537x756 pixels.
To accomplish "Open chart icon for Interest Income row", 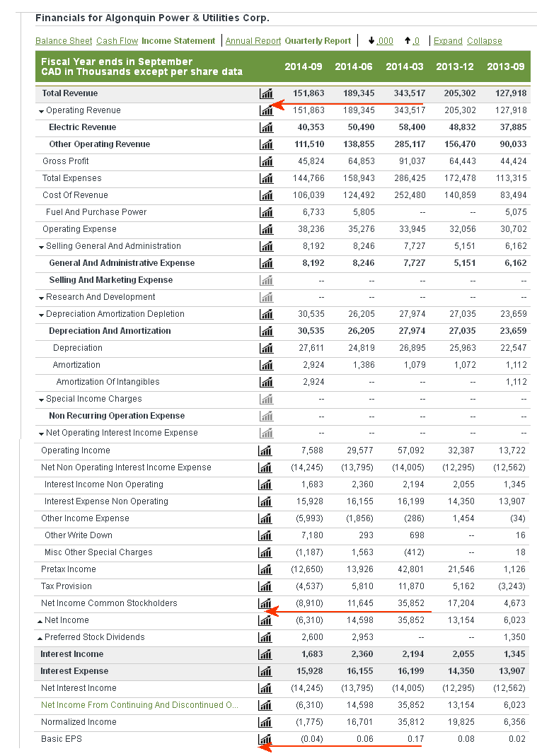I will [265, 654].
